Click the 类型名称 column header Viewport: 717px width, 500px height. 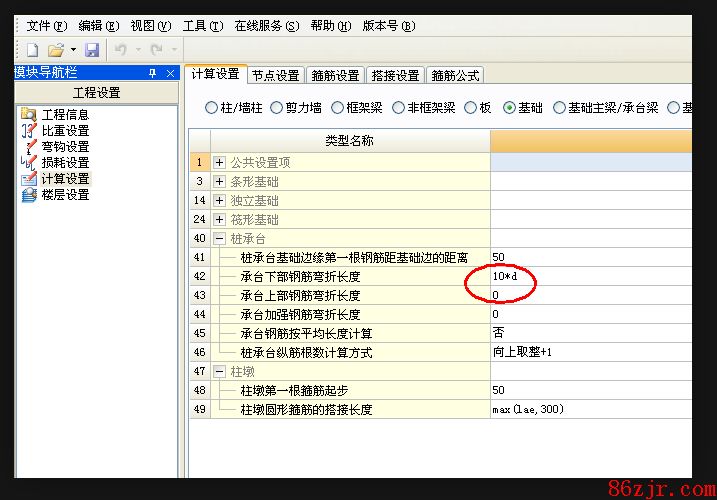[349, 141]
